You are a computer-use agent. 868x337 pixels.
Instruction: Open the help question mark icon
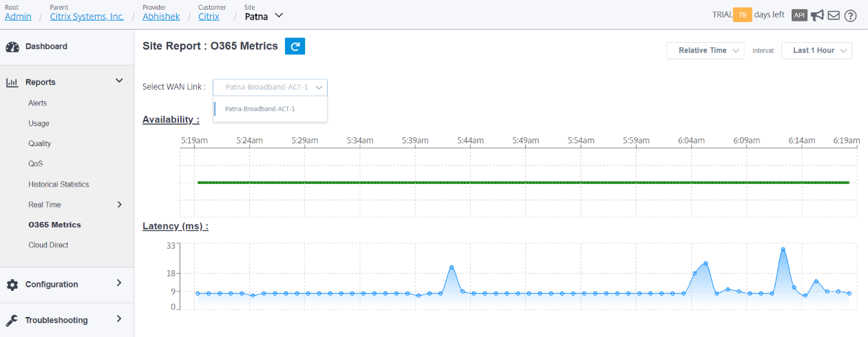[850, 16]
